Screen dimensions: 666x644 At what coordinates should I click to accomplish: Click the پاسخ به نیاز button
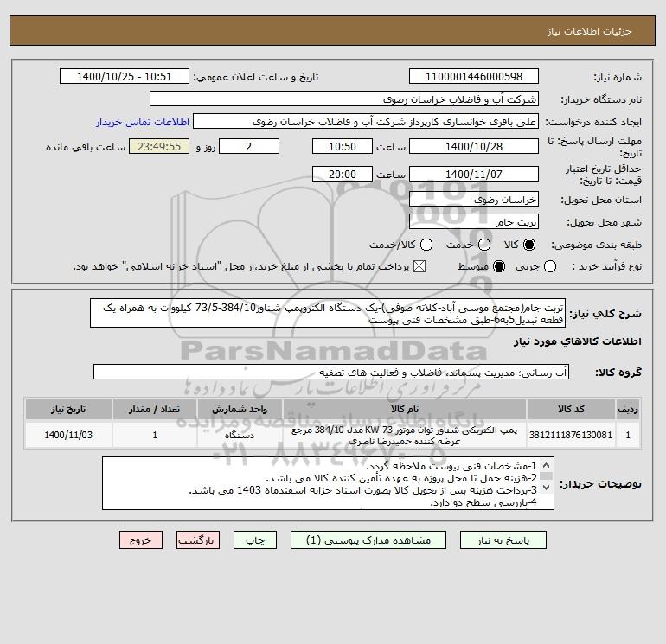click(x=503, y=540)
